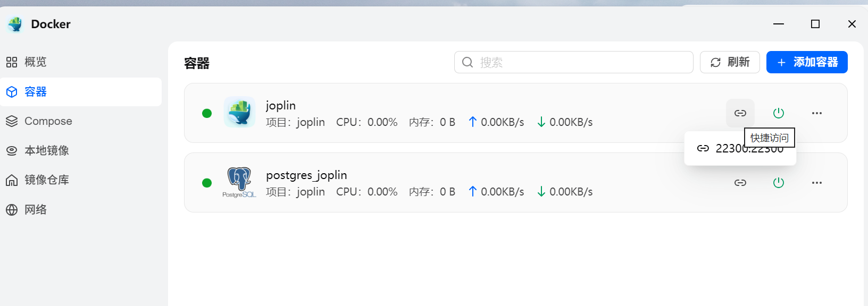
Task: Click the postgres_joplin quick access link icon
Action: click(x=740, y=183)
